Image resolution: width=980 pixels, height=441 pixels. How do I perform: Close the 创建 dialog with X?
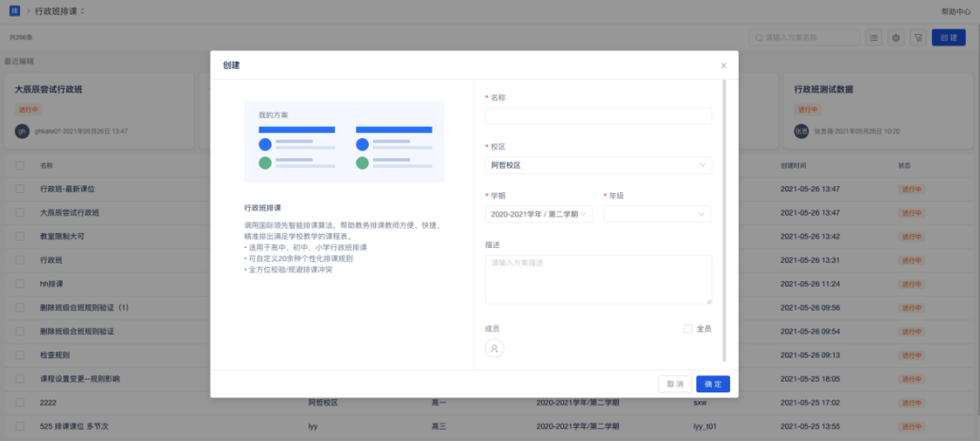click(723, 65)
